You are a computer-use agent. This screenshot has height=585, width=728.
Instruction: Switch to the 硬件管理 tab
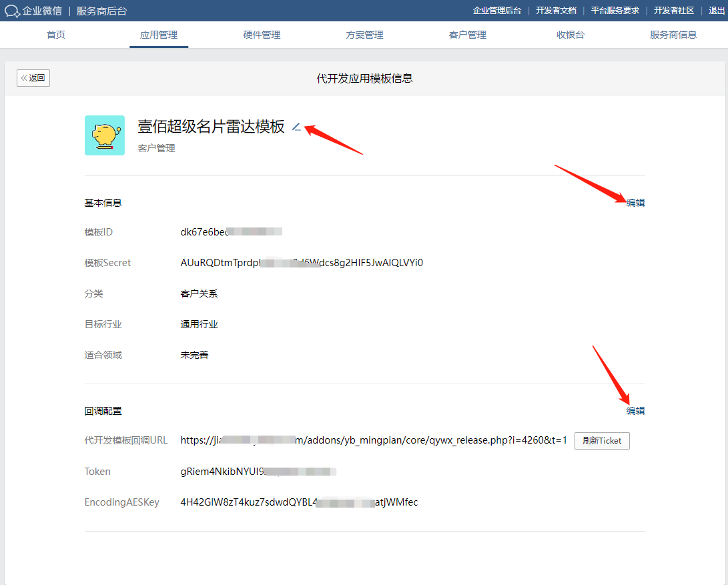click(x=262, y=35)
